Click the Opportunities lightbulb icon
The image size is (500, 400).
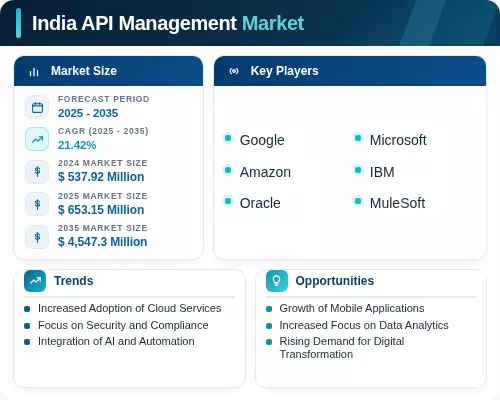pos(277,281)
